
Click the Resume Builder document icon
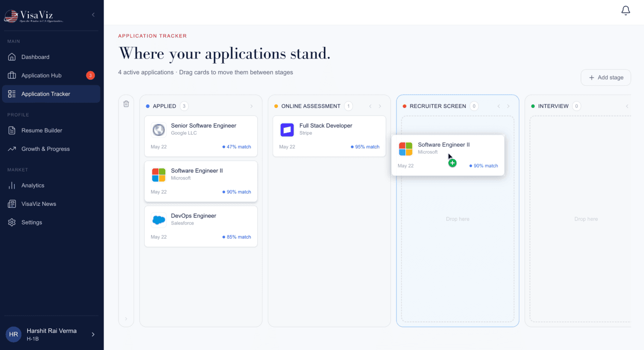click(x=12, y=131)
